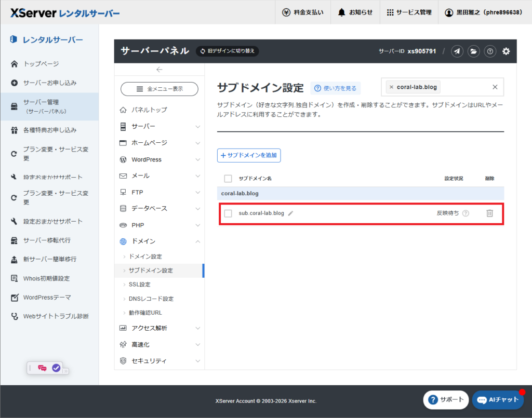Switch to the old design via 旧デザインに切り替え

227,51
